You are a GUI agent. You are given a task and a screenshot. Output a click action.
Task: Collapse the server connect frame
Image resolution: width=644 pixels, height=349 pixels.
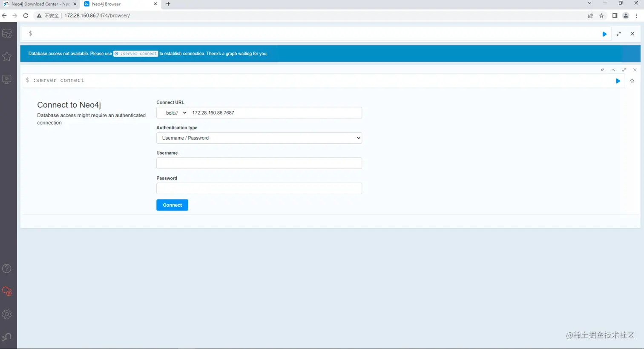613,70
